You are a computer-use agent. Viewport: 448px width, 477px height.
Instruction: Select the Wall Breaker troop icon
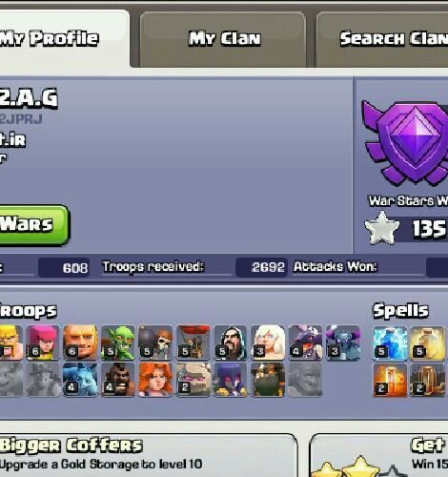pos(155,342)
